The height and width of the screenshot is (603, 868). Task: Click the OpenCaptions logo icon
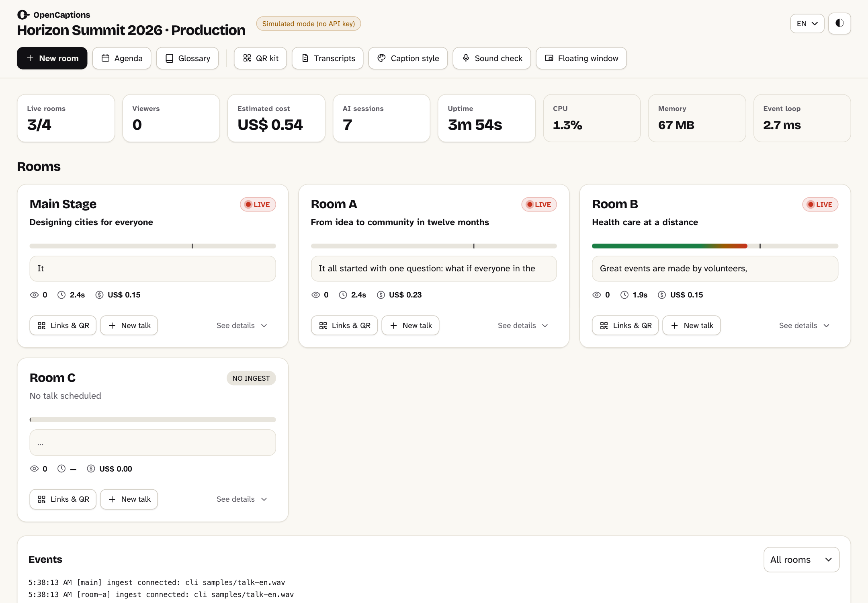(23, 15)
